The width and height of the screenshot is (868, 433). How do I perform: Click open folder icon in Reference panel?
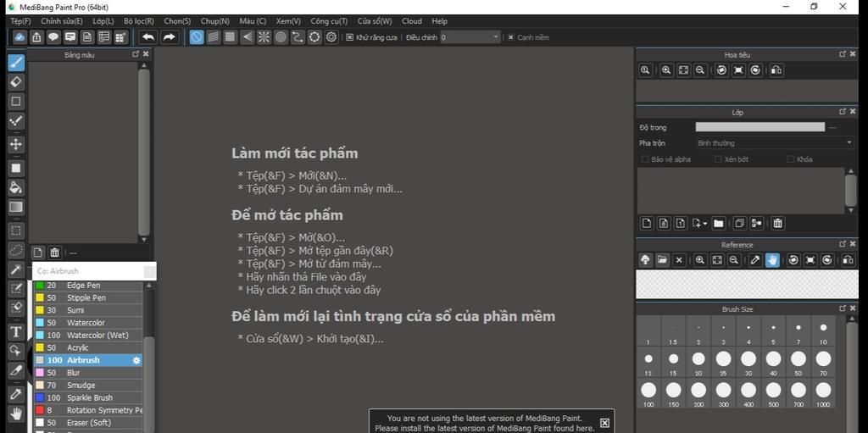662,259
